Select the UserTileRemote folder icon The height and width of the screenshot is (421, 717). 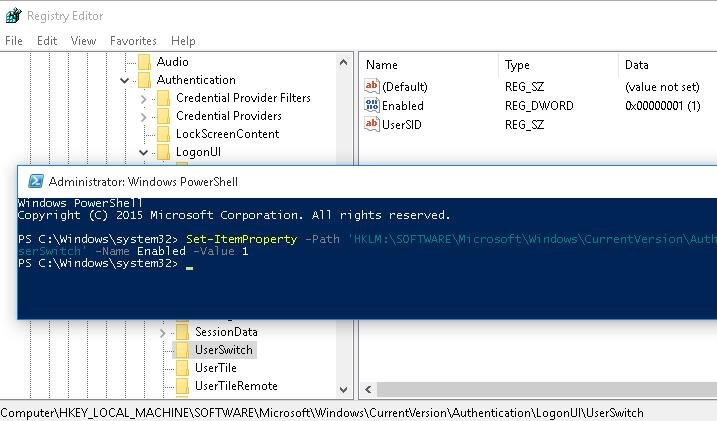[182, 386]
